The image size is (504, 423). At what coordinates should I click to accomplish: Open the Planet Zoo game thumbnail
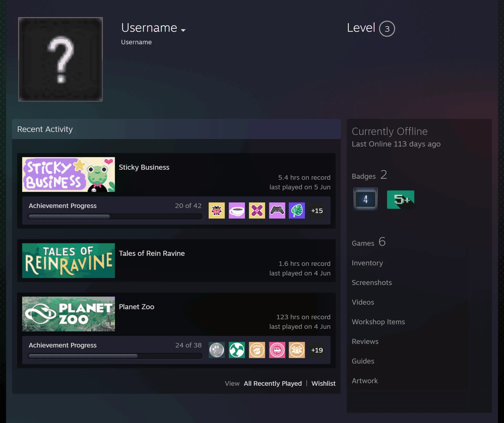69,314
